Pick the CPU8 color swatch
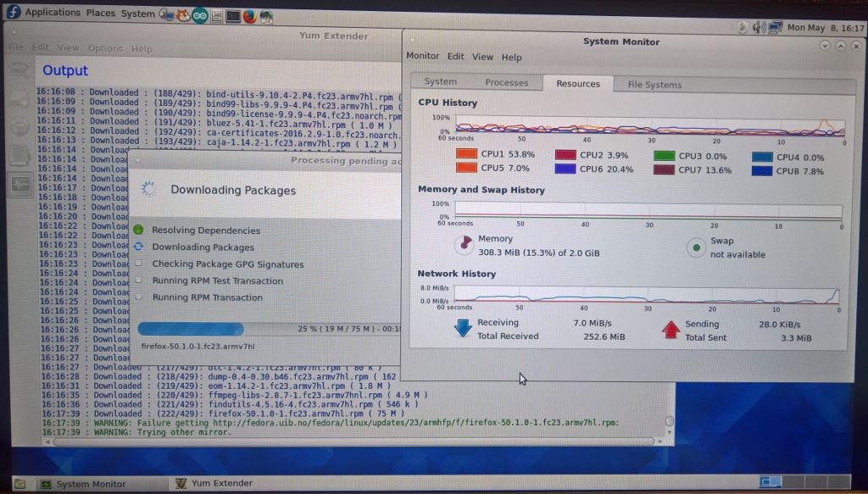 click(762, 170)
